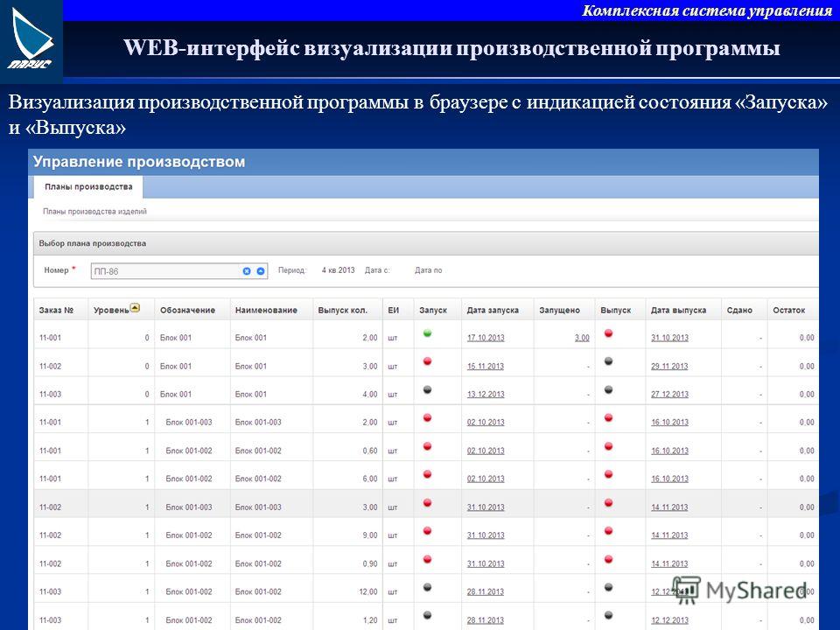The width and height of the screenshot is (840, 630).
Task: Click release indicator for Блок 001-003 quantity 3,00
Action: [x=608, y=503]
